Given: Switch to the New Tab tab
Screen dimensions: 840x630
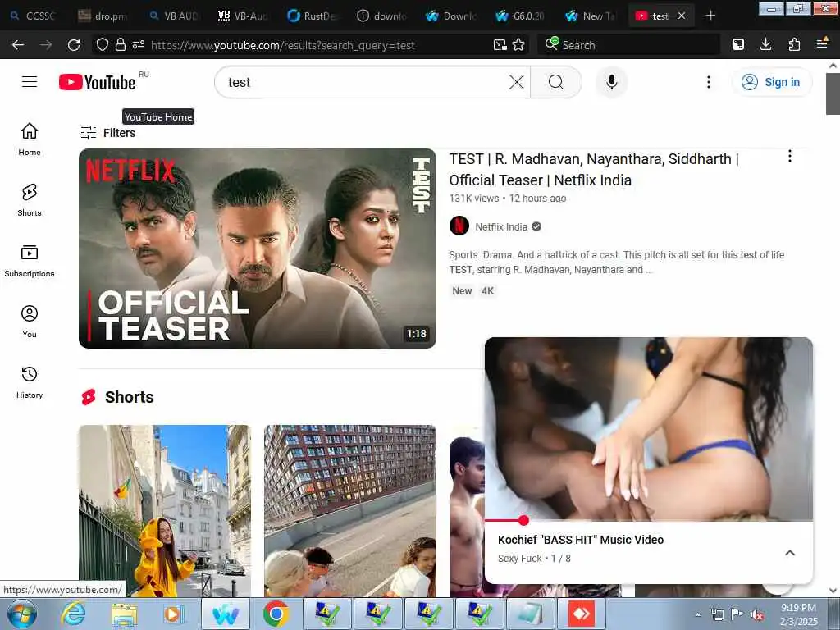Looking at the screenshot, I should (591, 16).
